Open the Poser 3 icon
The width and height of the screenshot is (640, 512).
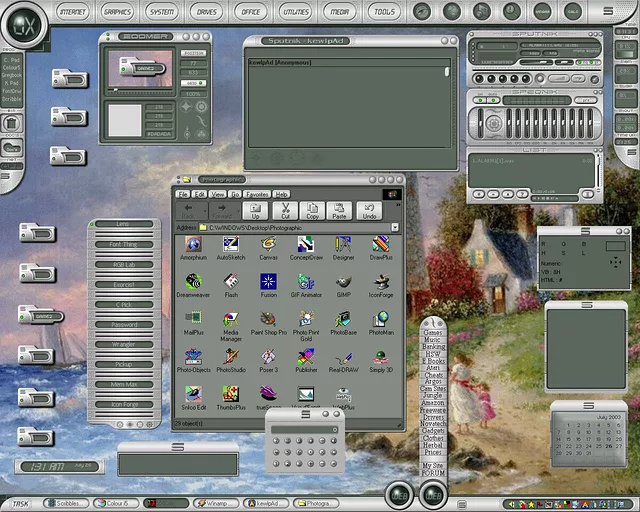coord(268,357)
